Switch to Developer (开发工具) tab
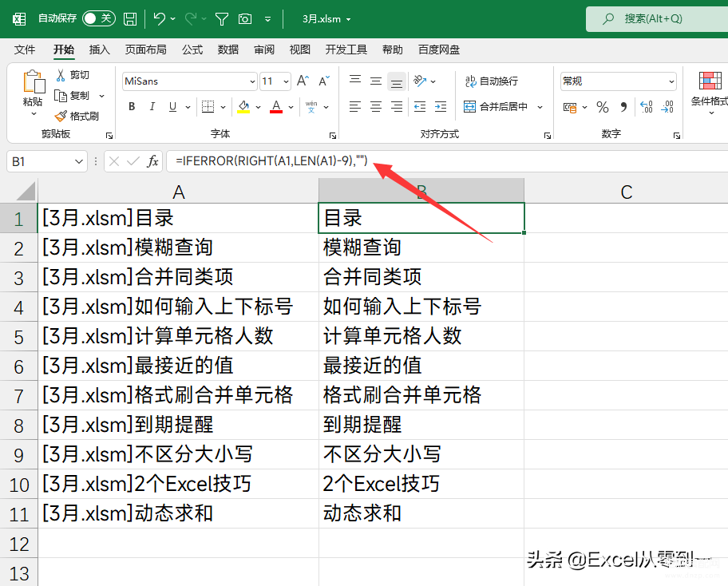This screenshot has height=586, width=728. (346, 49)
